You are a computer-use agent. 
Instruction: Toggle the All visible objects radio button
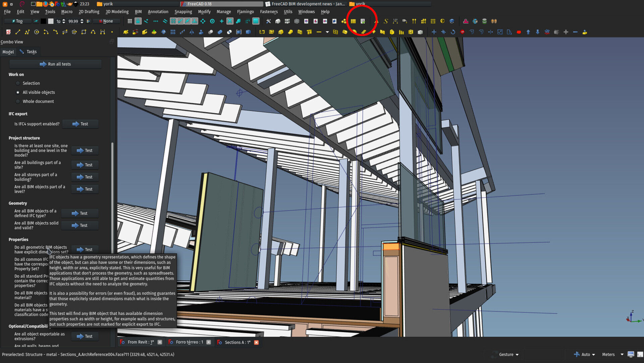coord(18,92)
